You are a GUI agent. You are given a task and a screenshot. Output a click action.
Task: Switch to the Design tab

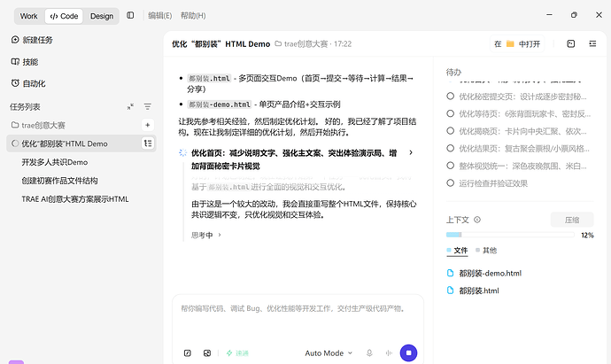click(x=102, y=16)
